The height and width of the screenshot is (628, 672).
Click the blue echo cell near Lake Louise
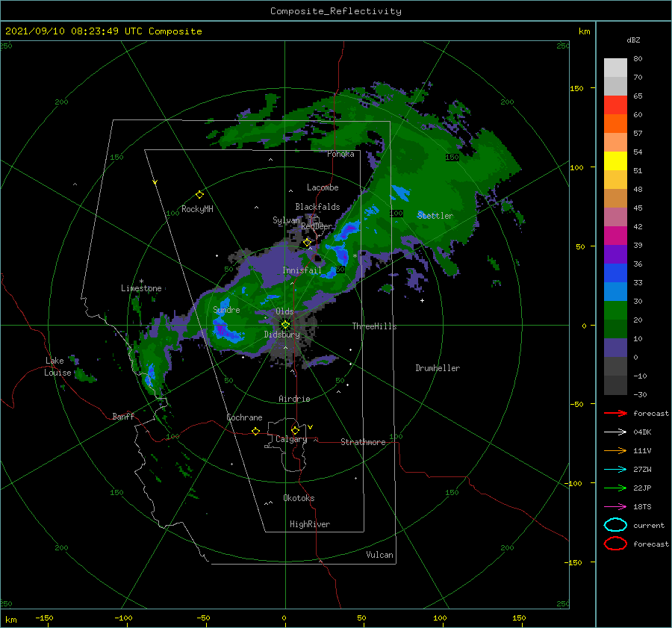(x=150, y=375)
